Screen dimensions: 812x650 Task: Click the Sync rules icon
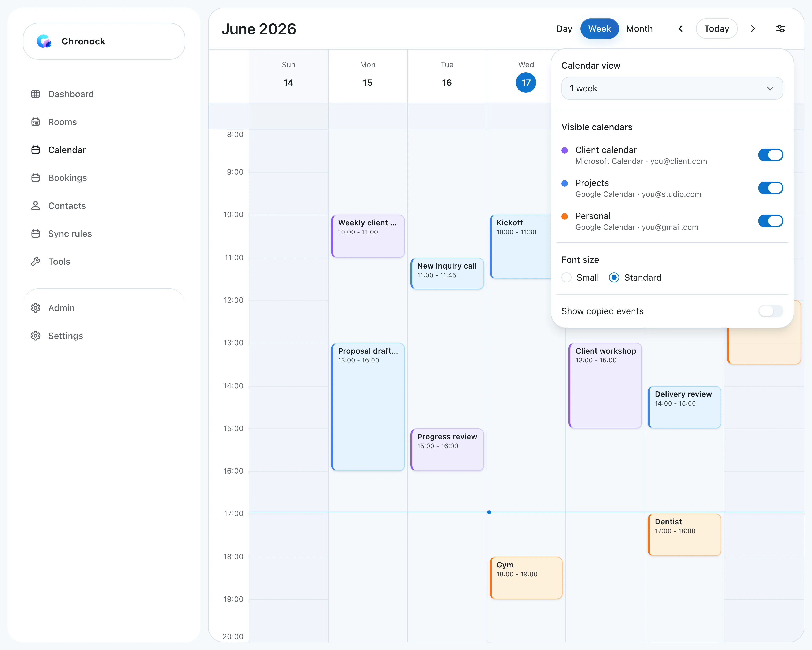tap(35, 233)
